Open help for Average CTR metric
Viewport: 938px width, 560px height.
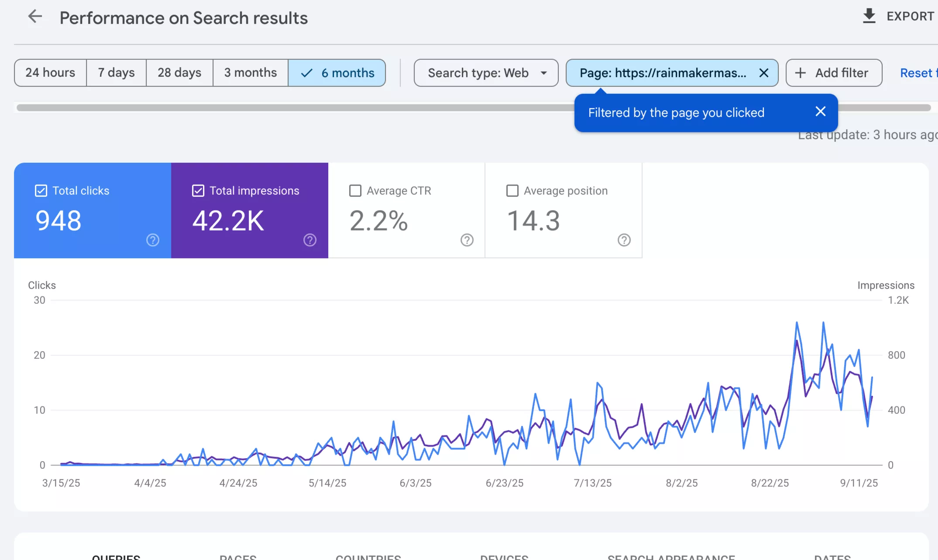pos(467,240)
